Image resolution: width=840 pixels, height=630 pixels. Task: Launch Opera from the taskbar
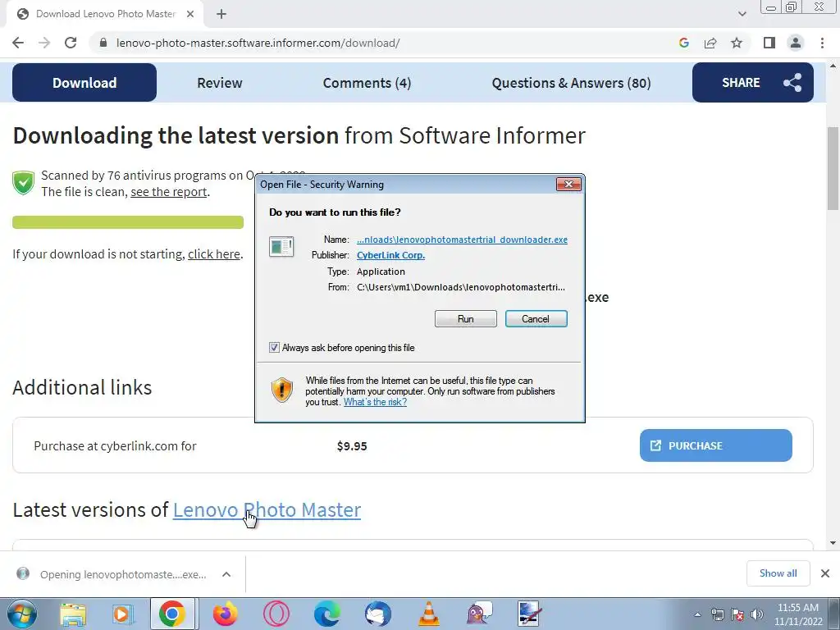point(276,614)
